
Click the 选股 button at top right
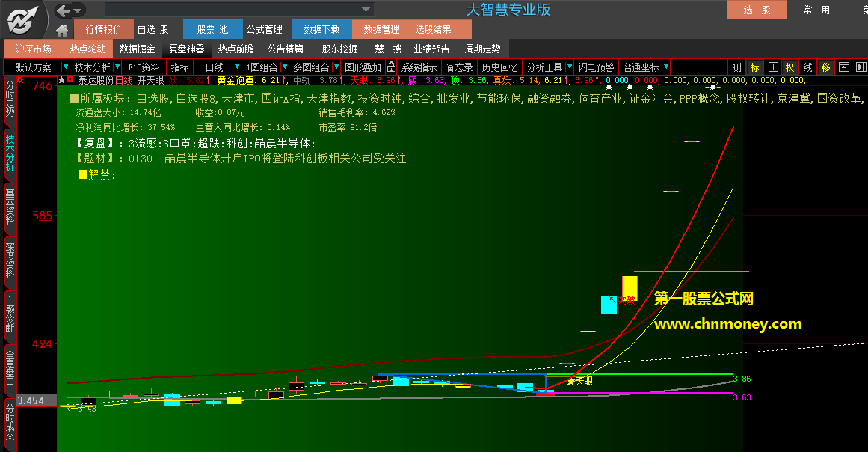tap(757, 10)
